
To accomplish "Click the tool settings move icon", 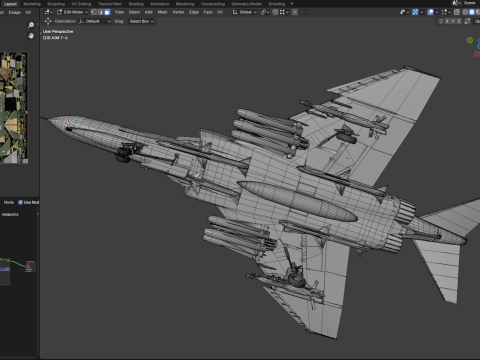I will coord(48,21).
